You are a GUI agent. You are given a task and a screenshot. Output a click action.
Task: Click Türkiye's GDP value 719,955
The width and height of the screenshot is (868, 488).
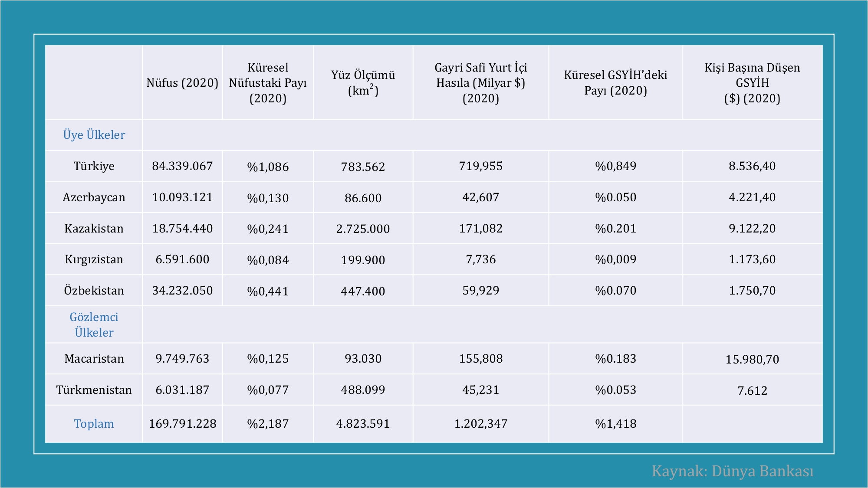[x=480, y=166]
